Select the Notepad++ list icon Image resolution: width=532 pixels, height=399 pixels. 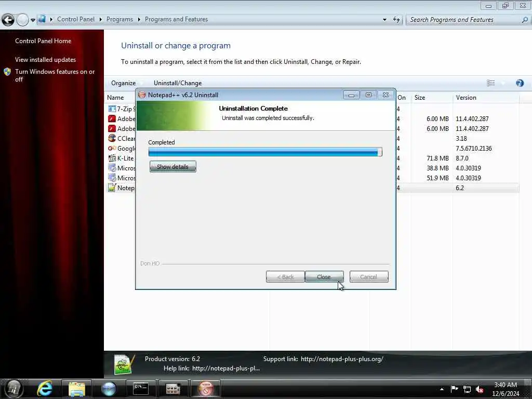click(x=112, y=188)
